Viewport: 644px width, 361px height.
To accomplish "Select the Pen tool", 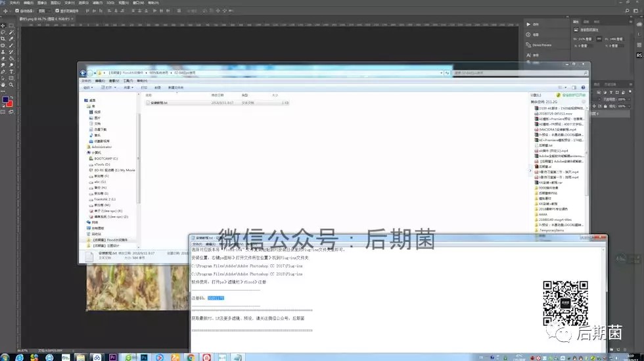I will (3, 72).
